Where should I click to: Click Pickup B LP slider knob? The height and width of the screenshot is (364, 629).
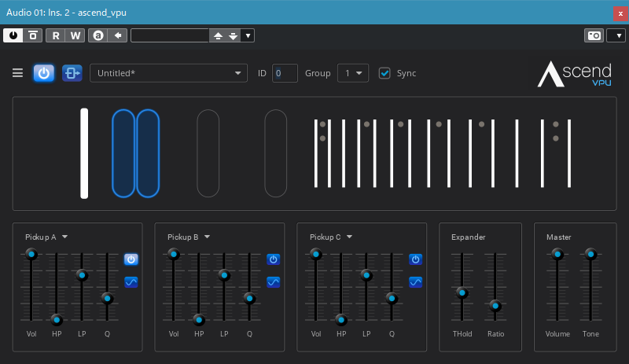tap(224, 275)
